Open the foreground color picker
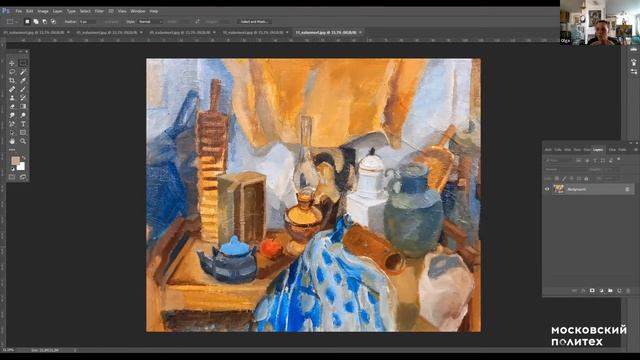Viewport: 640px width, 360px height. (x=15, y=160)
